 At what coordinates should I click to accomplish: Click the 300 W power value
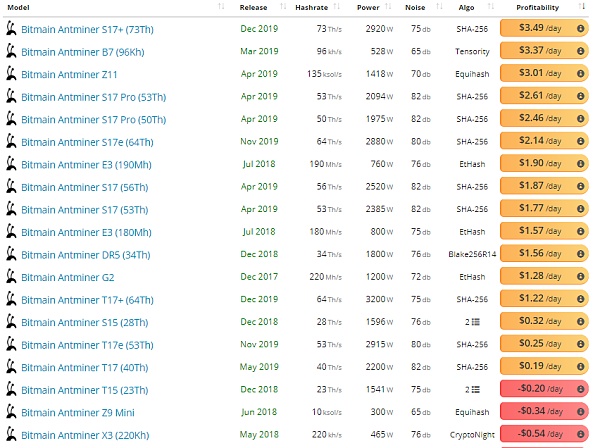382,412
